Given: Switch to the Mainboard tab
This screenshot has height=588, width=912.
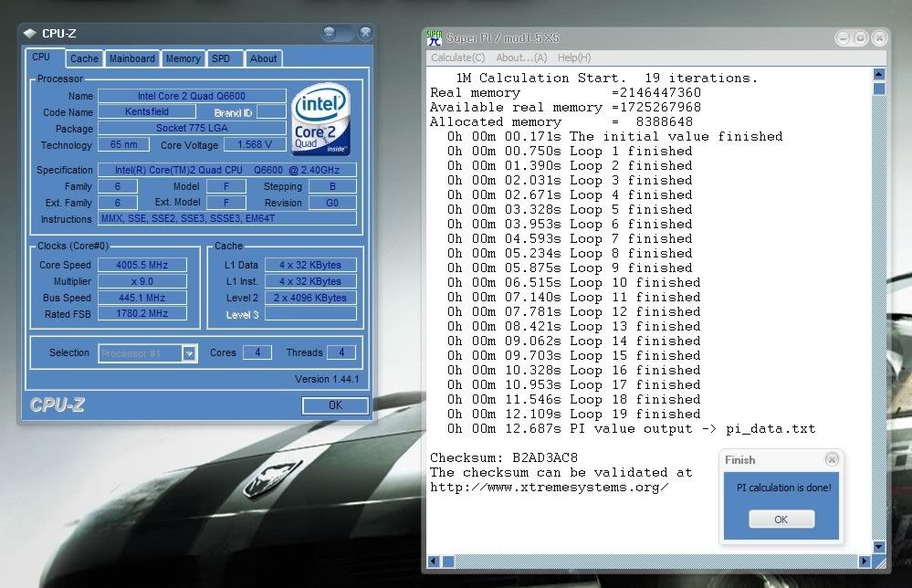Looking at the screenshot, I should tap(132, 58).
